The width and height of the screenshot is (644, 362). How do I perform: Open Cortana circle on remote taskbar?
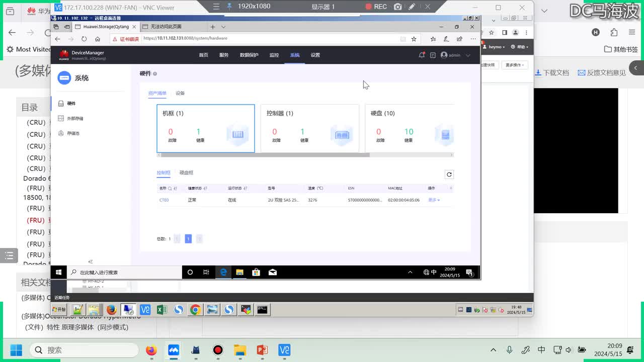pos(190,272)
